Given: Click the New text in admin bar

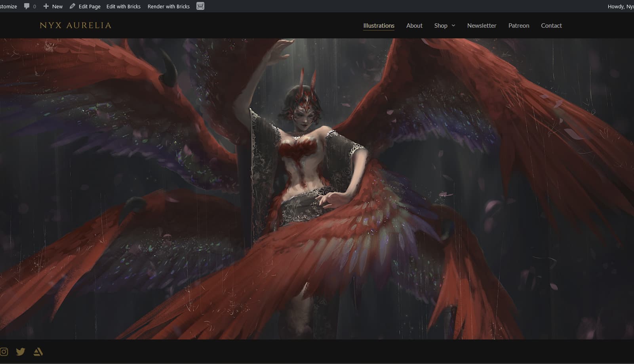Looking at the screenshot, I should coord(57,6).
